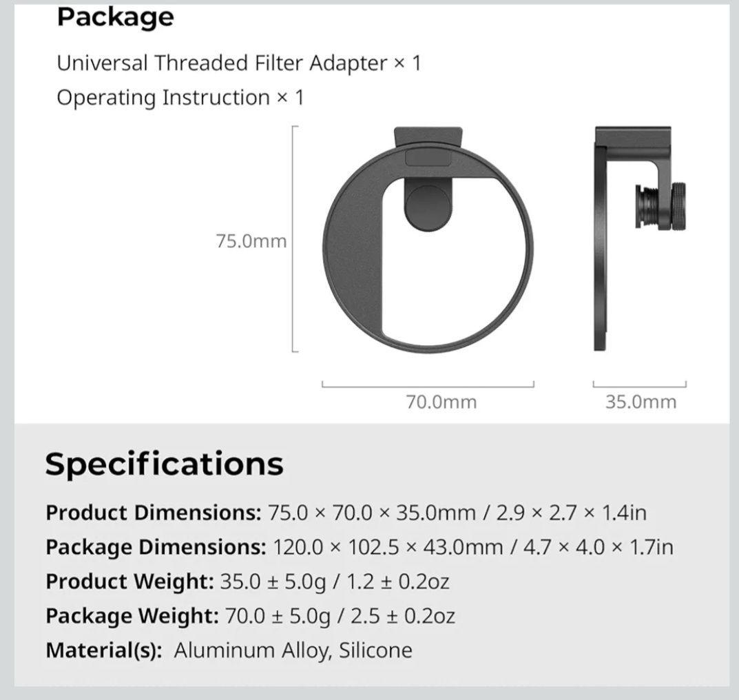Click the 35.0mm depth label

(641, 402)
